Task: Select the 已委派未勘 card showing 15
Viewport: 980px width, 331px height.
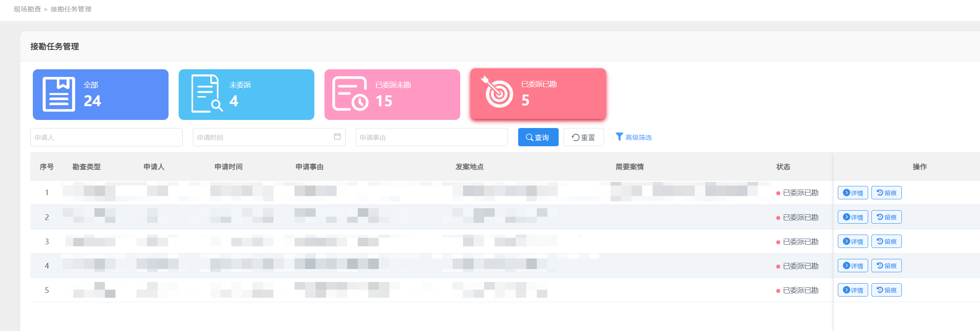Action: click(392, 94)
